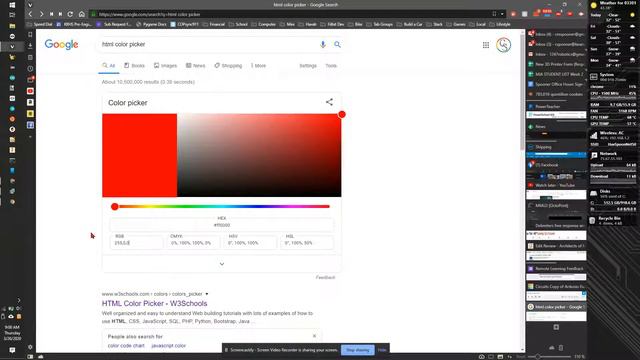Click the browser Back arrow

coord(30,14)
